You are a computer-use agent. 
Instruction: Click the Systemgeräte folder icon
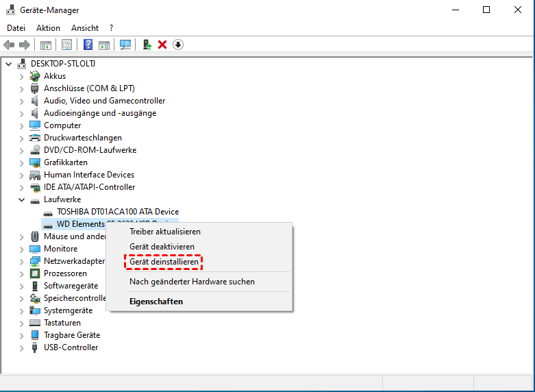pos(35,310)
